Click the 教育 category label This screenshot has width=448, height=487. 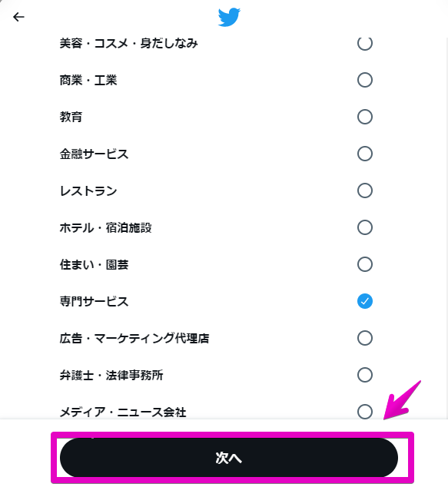[x=71, y=117]
